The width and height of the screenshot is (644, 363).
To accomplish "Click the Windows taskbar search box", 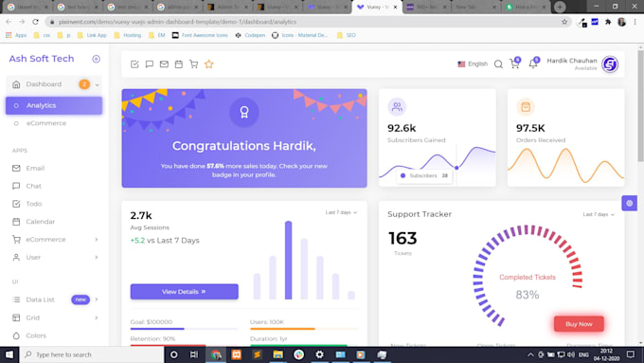I will tap(92, 354).
